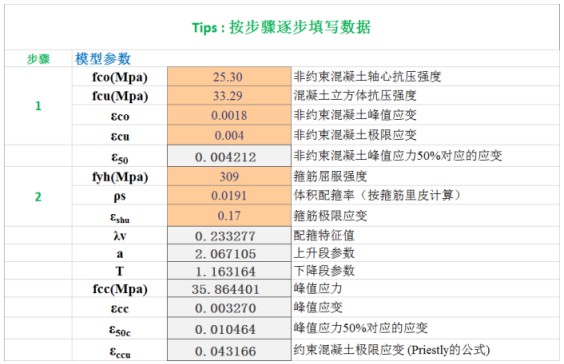
Task: Select the fcu input cell 33.29
Action: 229,95
